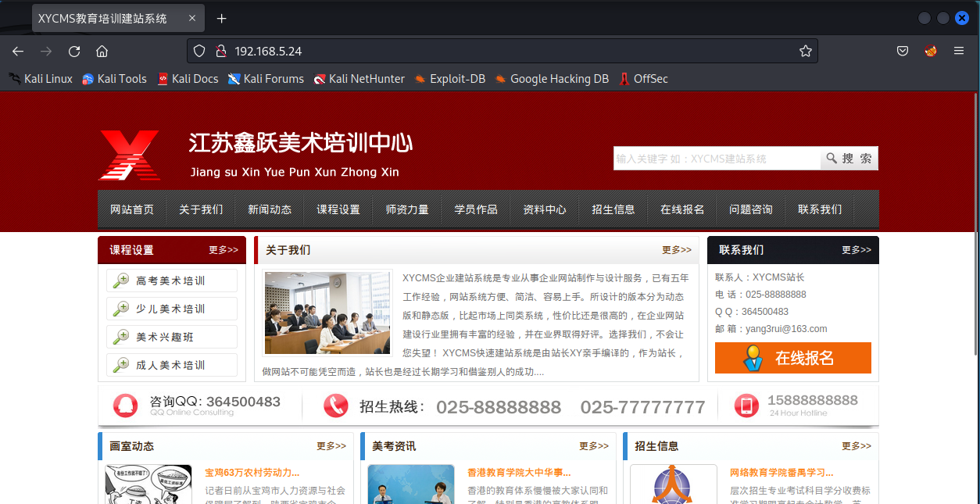Screen dimensions: 980x504
Task: Select 高考美术培训 course item
Action: coord(172,281)
